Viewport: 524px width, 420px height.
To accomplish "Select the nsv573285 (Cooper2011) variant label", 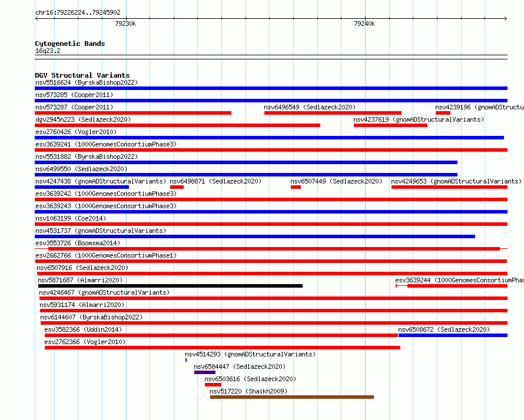I will click(74, 95).
